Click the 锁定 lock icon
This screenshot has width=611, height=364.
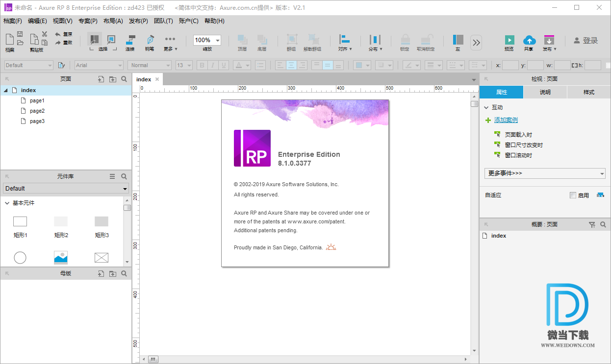405,40
